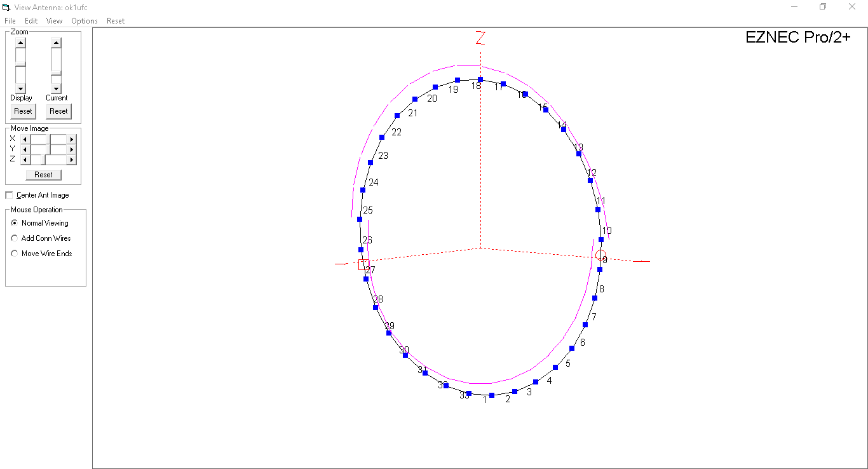Open the Options menu

point(84,21)
